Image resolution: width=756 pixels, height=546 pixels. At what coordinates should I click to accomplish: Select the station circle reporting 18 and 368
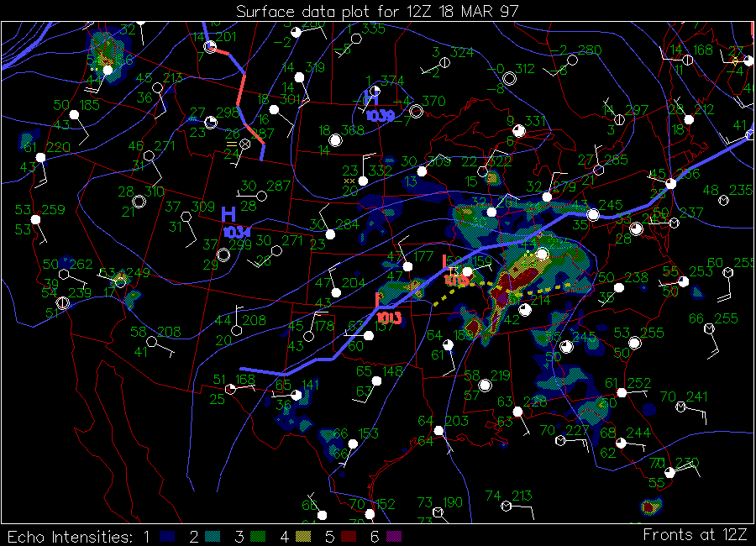coord(335,141)
